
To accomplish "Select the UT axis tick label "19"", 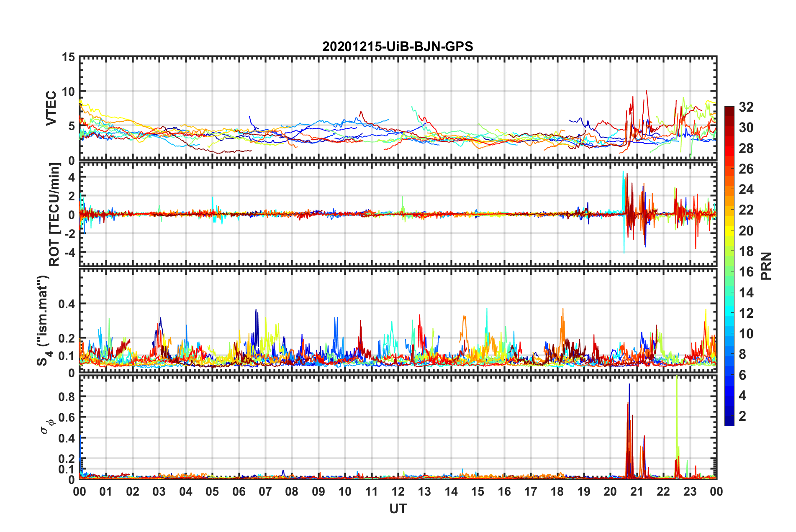I will pos(584,491).
